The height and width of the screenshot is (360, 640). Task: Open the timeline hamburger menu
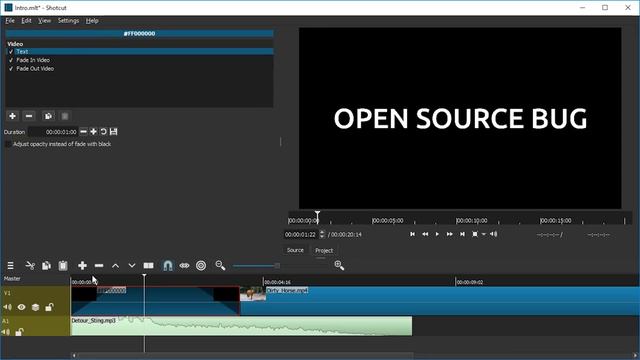[11, 266]
